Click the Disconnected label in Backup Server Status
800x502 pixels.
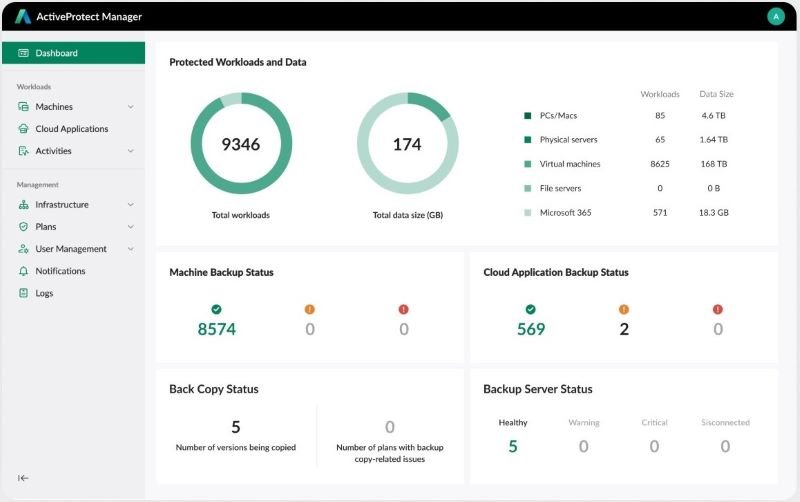pos(725,422)
